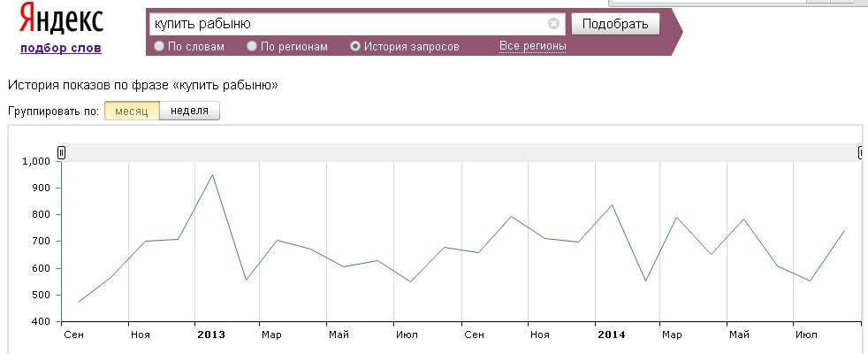Group the chart by месяц

(x=132, y=111)
